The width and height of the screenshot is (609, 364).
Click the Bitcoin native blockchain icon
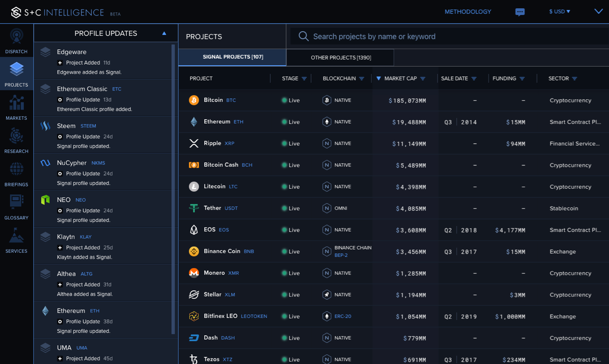pyautogui.click(x=327, y=100)
